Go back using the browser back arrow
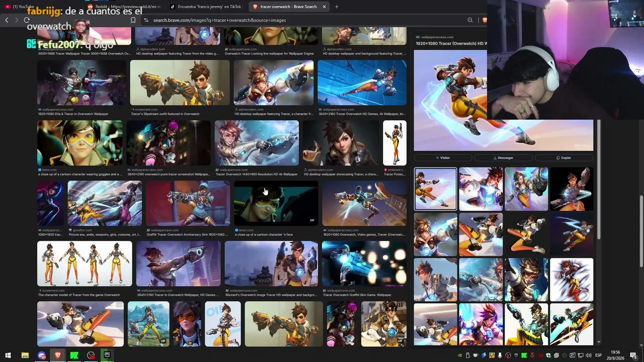This screenshot has width=644, height=362. pyautogui.click(x=7, y=20)
